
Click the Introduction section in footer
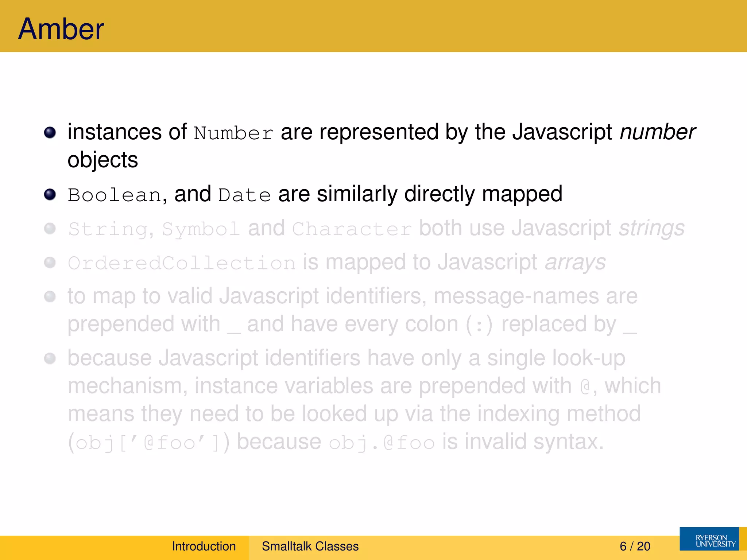coord(204,546)
